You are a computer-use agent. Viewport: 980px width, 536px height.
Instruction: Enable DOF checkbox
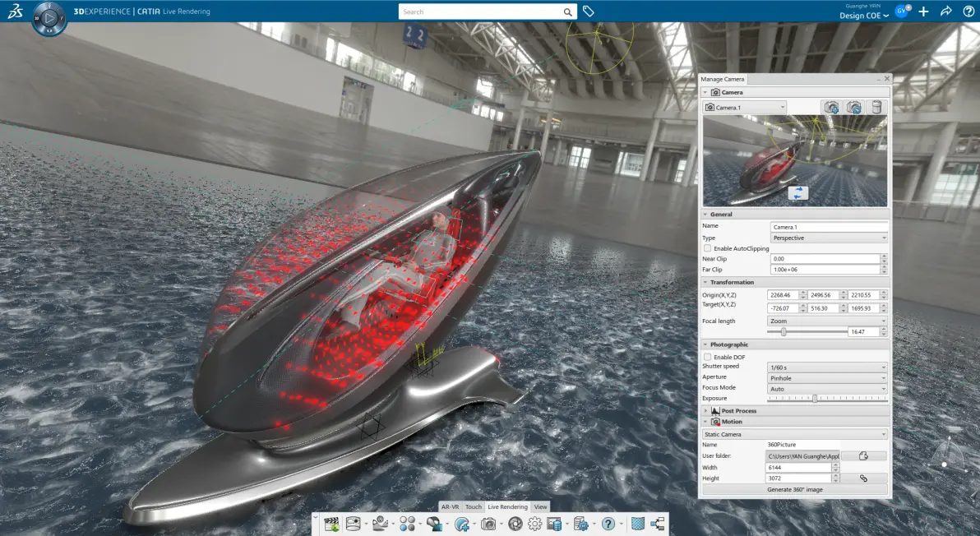(708, 358)
